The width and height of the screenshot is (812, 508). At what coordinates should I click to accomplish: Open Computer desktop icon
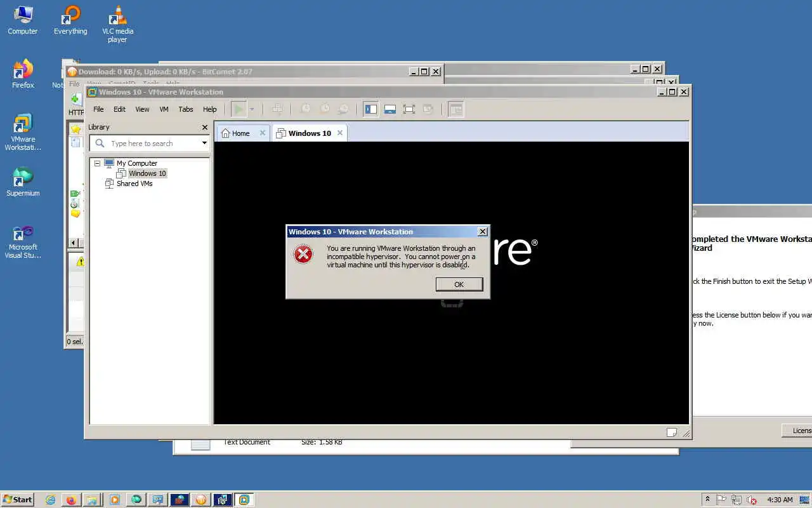(x=23, y=20)
